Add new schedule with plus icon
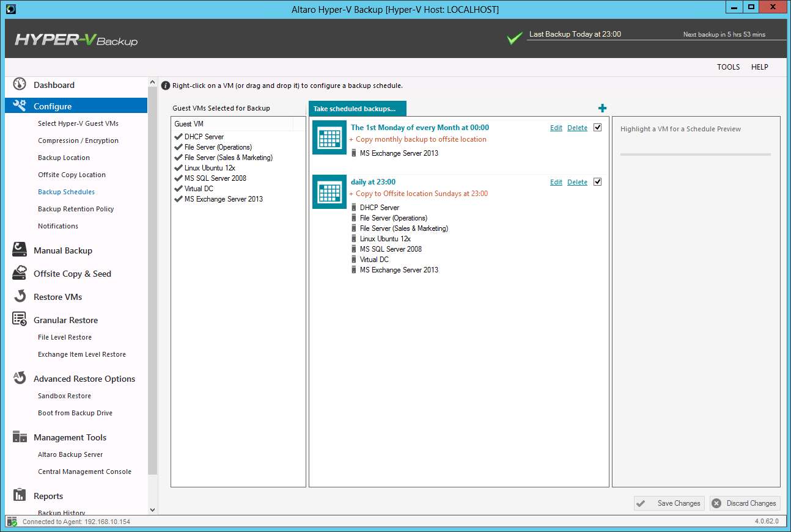 602,108
